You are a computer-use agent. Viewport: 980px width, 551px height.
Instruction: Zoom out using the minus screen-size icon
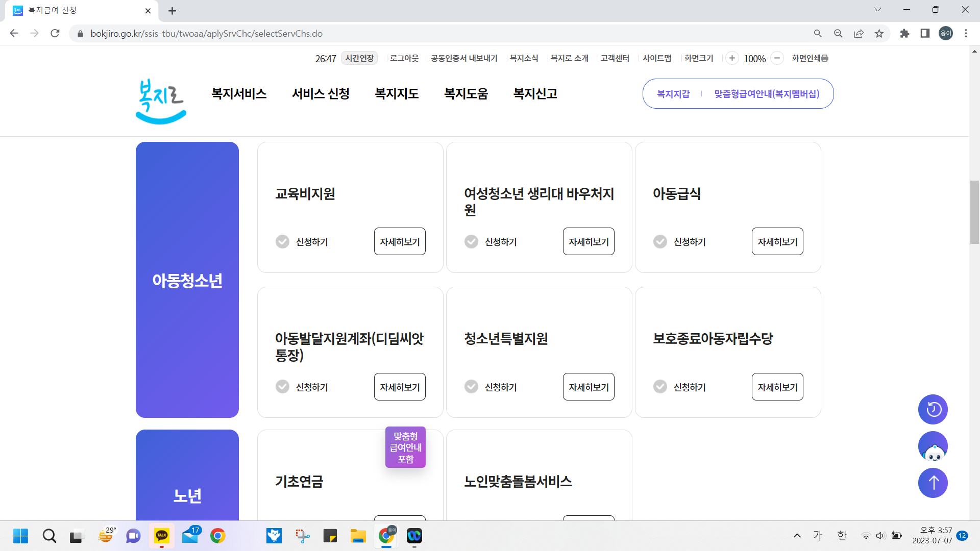pyautogui.click(x=777, y=58)
